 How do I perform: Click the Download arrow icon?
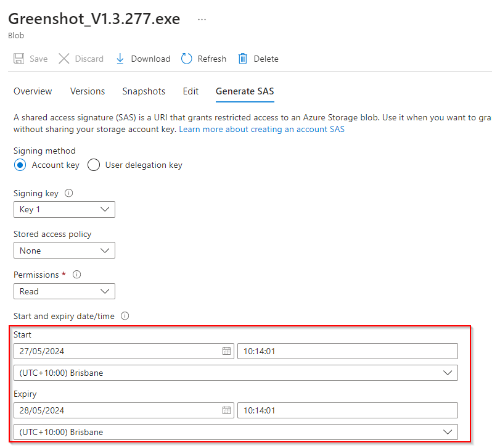(120, 59)
